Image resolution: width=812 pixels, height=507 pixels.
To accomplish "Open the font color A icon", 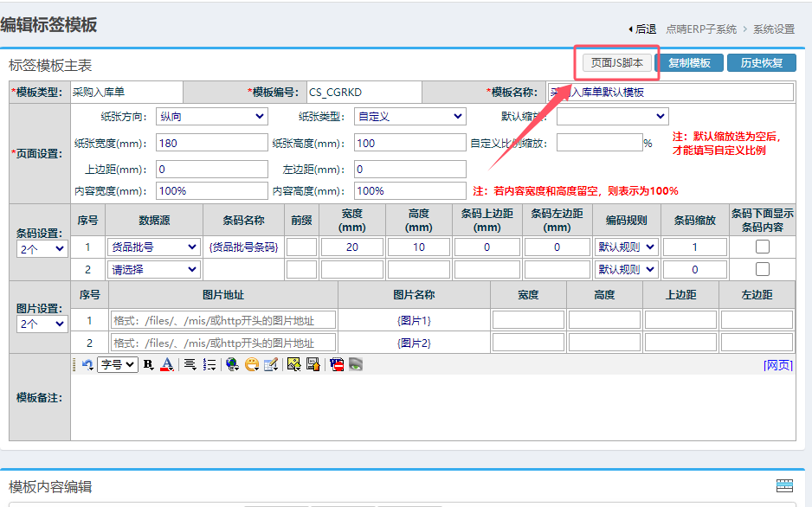I will coord(167,364).
